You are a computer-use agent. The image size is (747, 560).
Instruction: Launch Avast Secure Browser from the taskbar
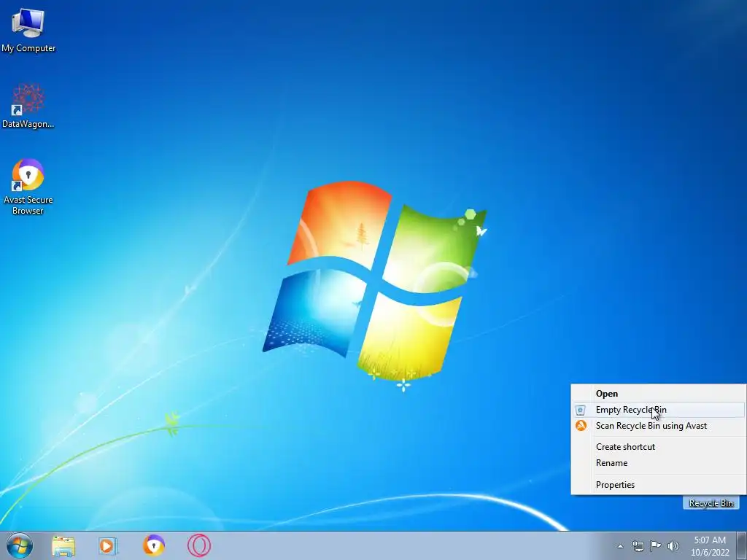pos(154,545)
